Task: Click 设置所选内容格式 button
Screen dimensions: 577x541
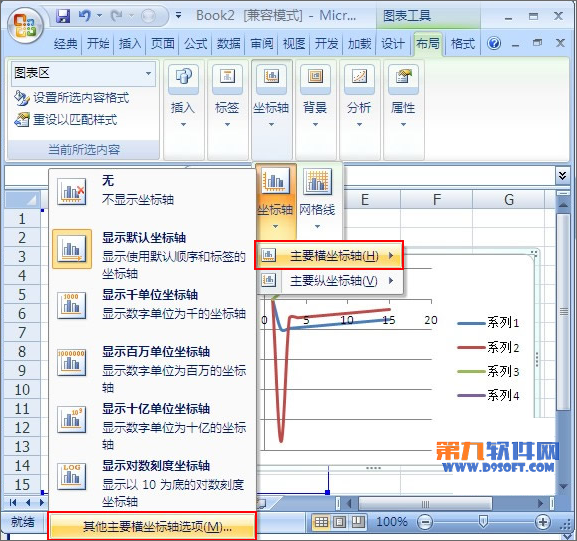Action: coord(72,98)
